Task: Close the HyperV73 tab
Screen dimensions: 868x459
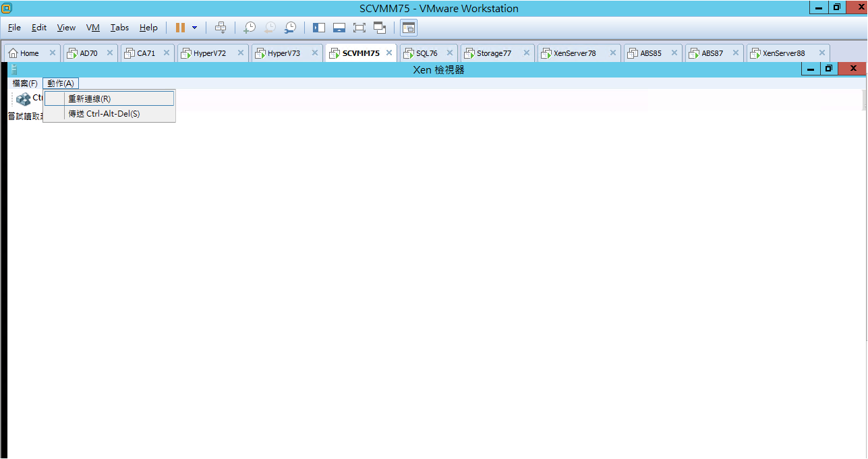Action: pos(315,53)
